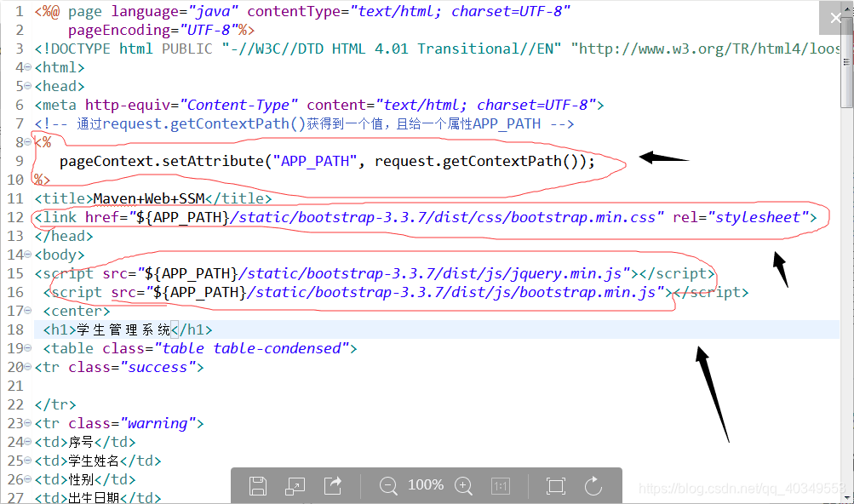Collapse the tr warning row at line 23
The height and width of the screenshot is (504, 854).
tap(28, 423)
